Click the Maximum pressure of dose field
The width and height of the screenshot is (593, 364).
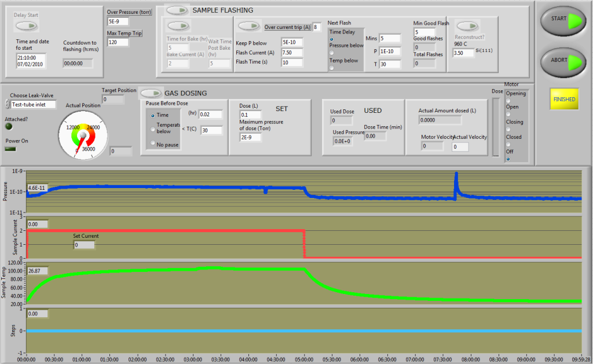250,137
